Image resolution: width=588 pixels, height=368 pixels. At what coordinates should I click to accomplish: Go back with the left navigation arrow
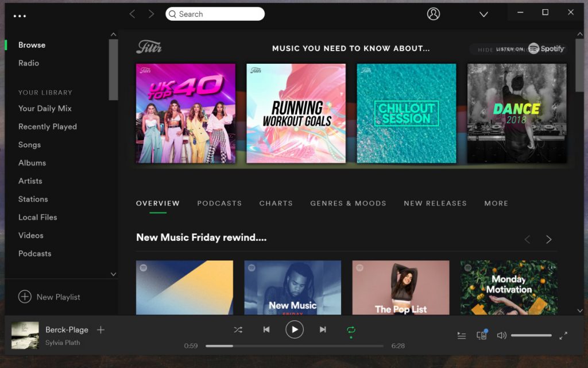pos(132,14)
